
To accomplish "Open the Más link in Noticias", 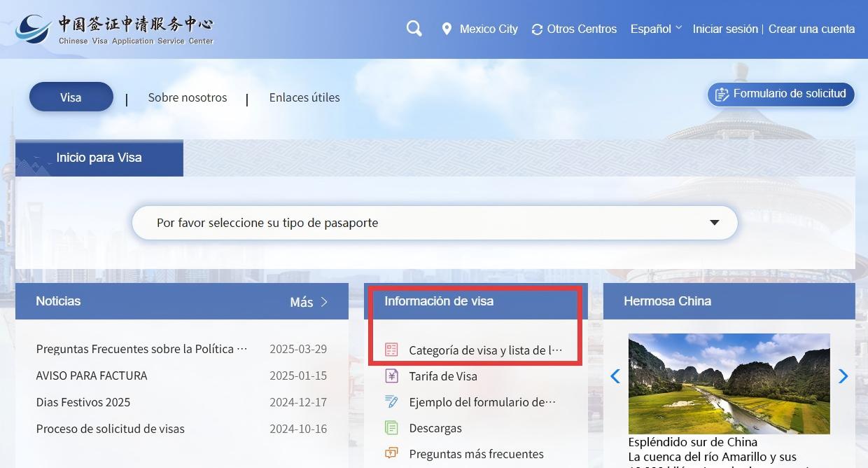I will click(309, 302).
